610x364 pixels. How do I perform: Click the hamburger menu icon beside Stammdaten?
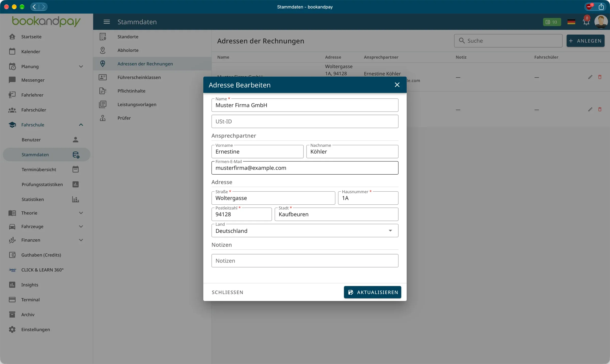click(107, 22)
